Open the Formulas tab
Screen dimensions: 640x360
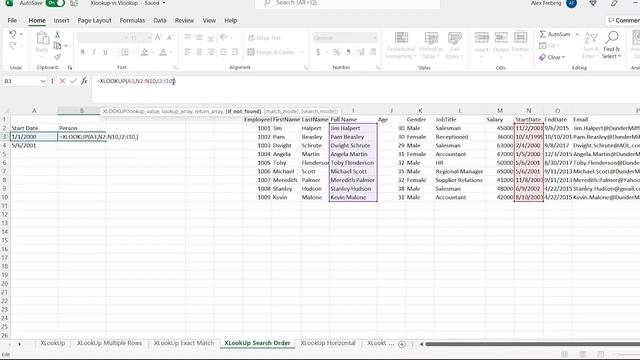click(x=132, y=20)
